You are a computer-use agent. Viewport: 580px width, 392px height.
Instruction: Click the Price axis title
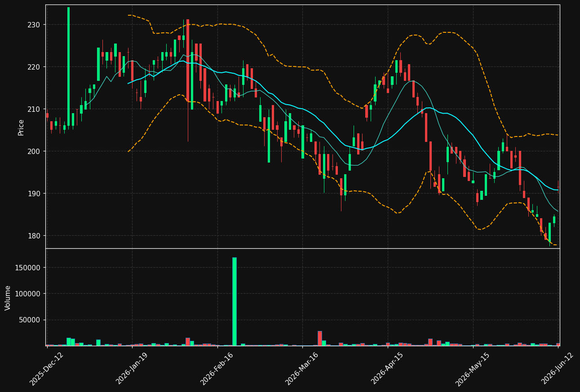pos(21,127)
